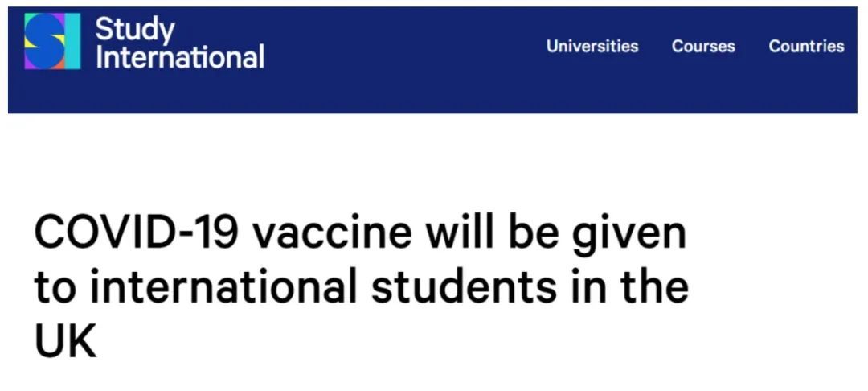Click the word "given" in the headline

click(628, 236)
